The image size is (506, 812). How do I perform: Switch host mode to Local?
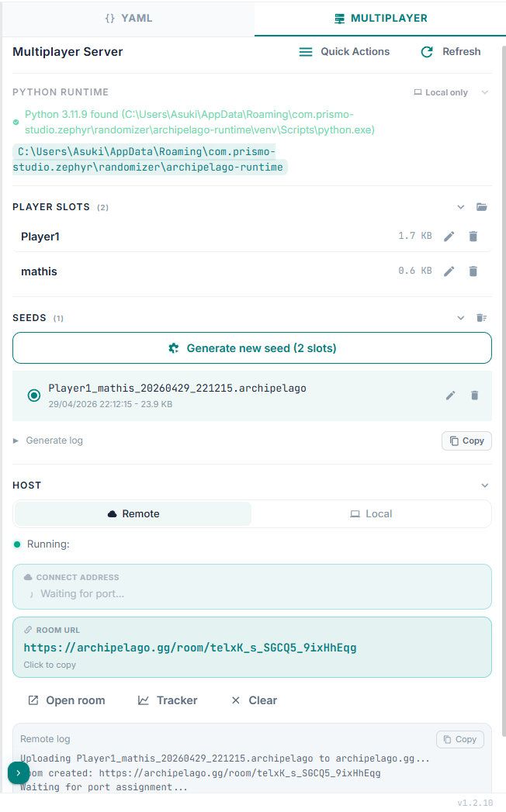coord(371,513)
